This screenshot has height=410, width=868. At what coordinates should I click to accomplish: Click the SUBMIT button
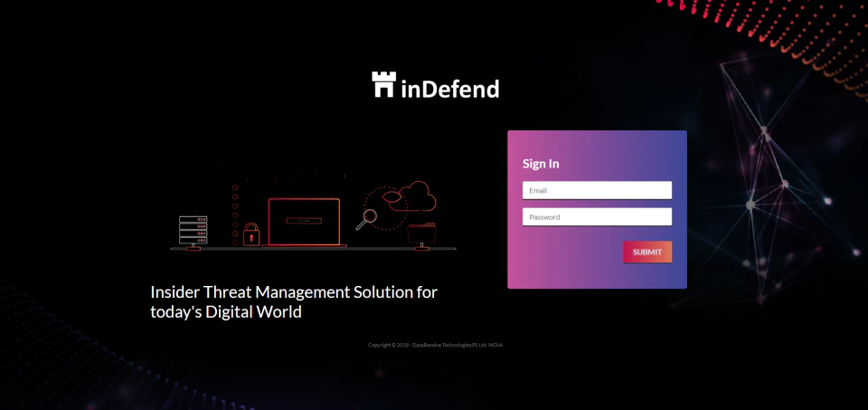coord(647,252)
